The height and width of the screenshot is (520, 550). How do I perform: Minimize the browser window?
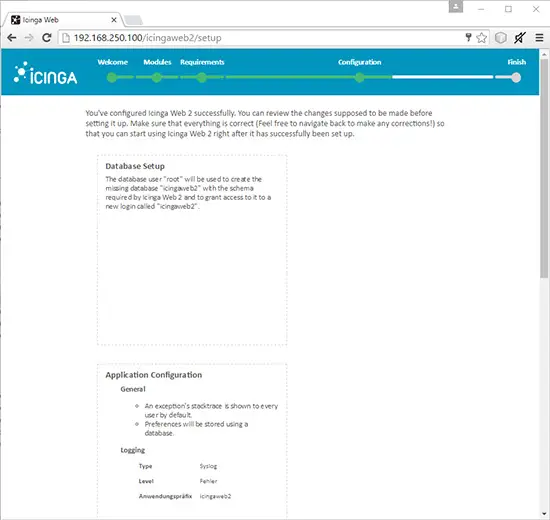click(x=481, y=9)
